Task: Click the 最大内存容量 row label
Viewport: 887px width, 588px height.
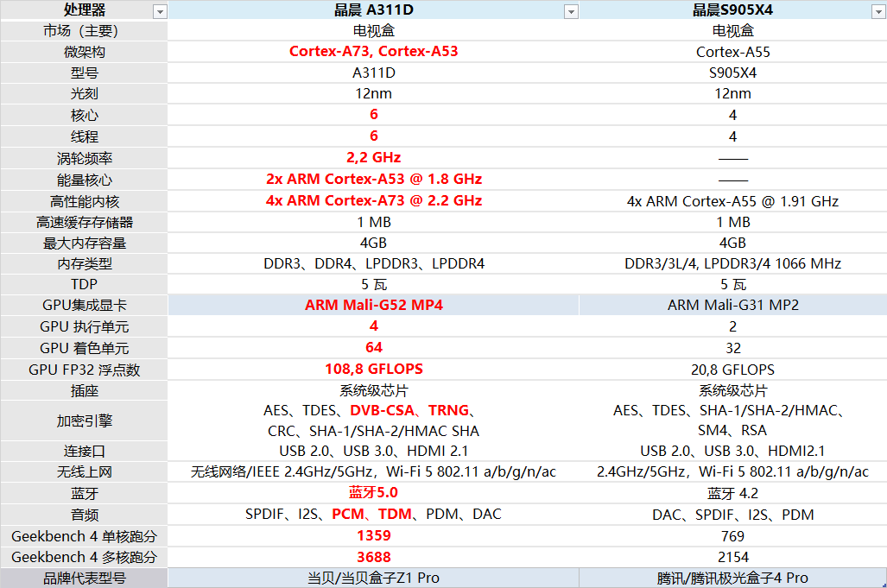Action: (84, 243)
